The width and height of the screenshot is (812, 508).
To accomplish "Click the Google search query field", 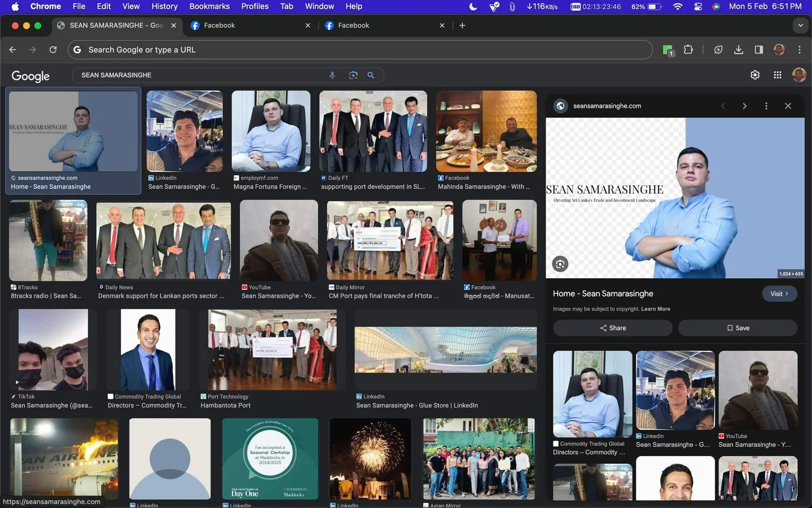I will (x=201, y=75).
